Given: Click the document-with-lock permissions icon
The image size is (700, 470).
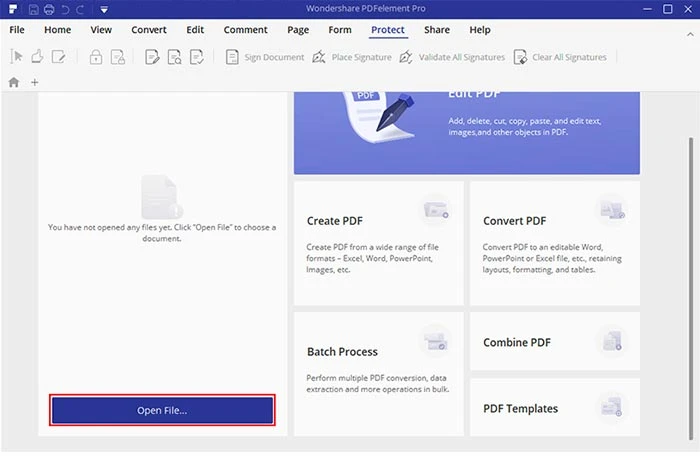Looking at the screenshot, I should coord(118,57).
